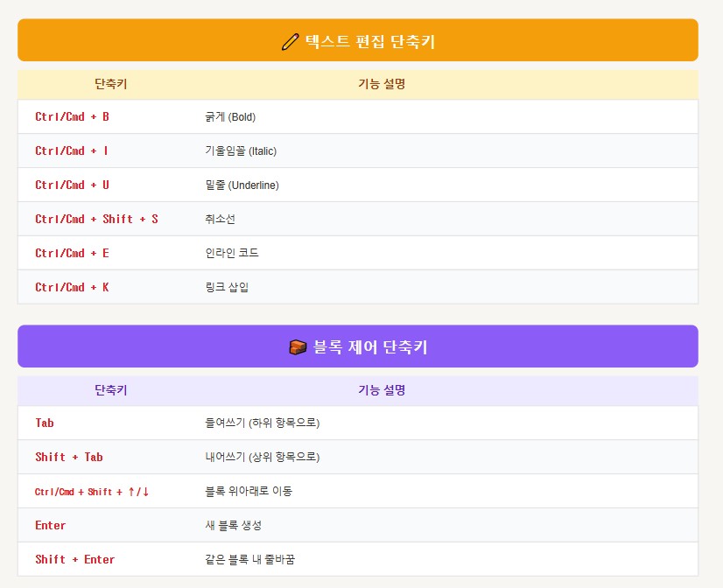Click the Ctrl/Cmd + Shift + arrows shortcut
723x588 pixels.
point(90,491)
